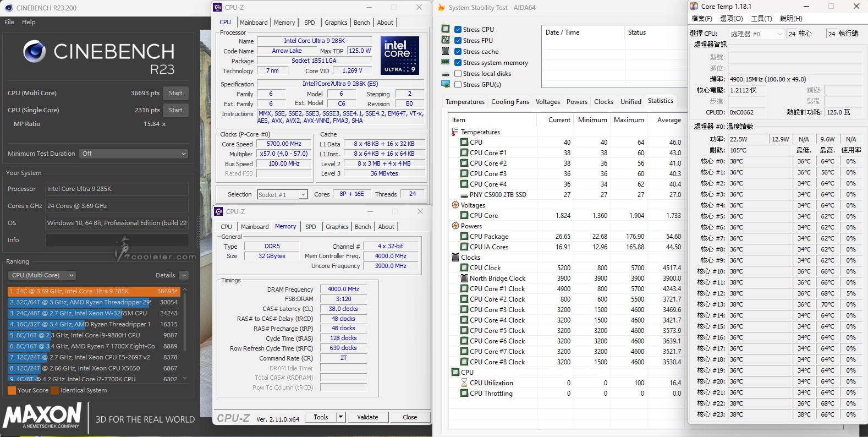Click the Threadripper 32C/64T ranking bar
The height and width of the screenshot is (437, 868).
point(94,302)
